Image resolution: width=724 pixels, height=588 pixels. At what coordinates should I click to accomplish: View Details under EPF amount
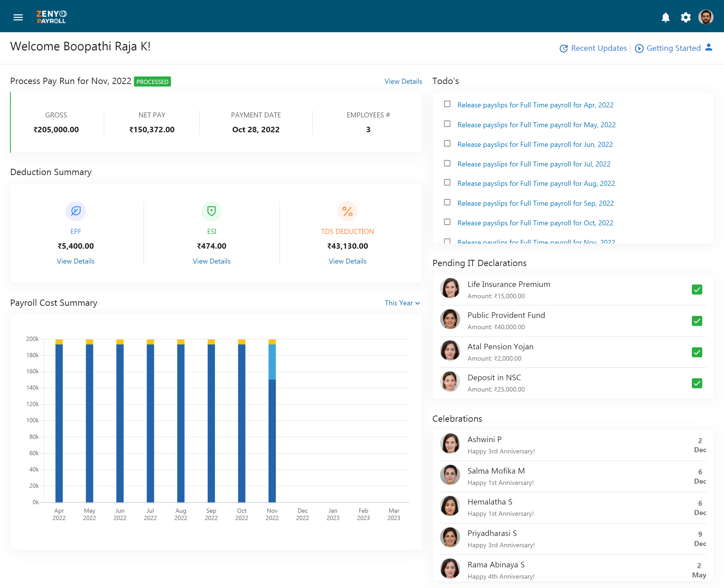75,261
